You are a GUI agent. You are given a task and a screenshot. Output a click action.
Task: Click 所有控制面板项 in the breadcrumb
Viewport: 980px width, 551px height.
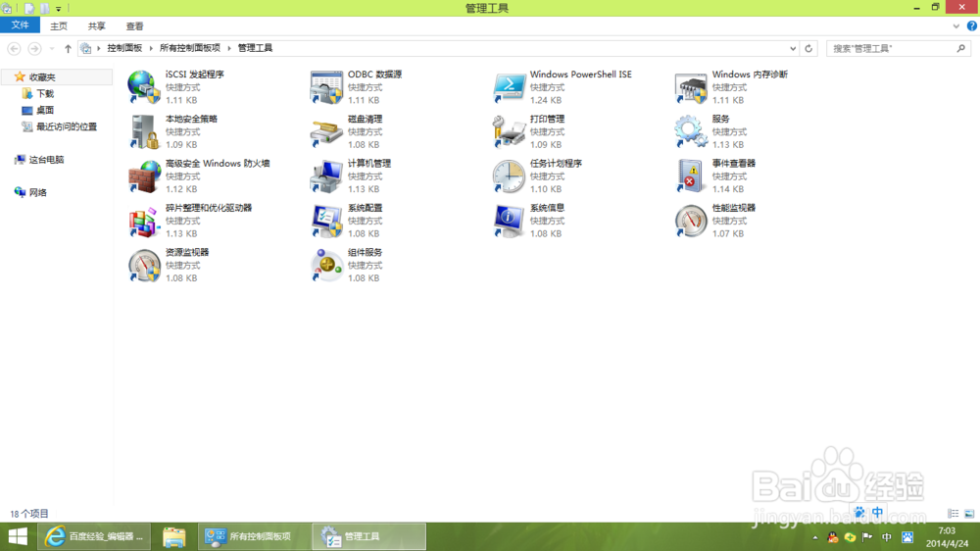click(x=190, y=48)
